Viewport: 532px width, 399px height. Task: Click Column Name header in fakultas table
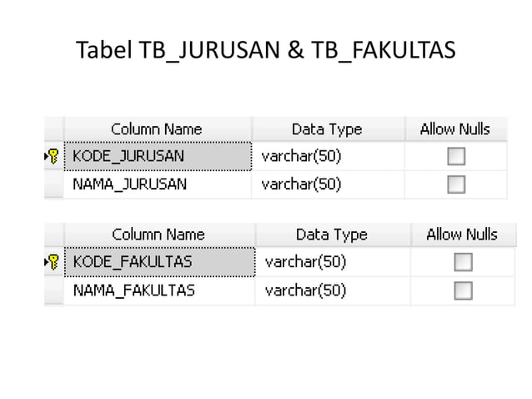pos(160,235)
